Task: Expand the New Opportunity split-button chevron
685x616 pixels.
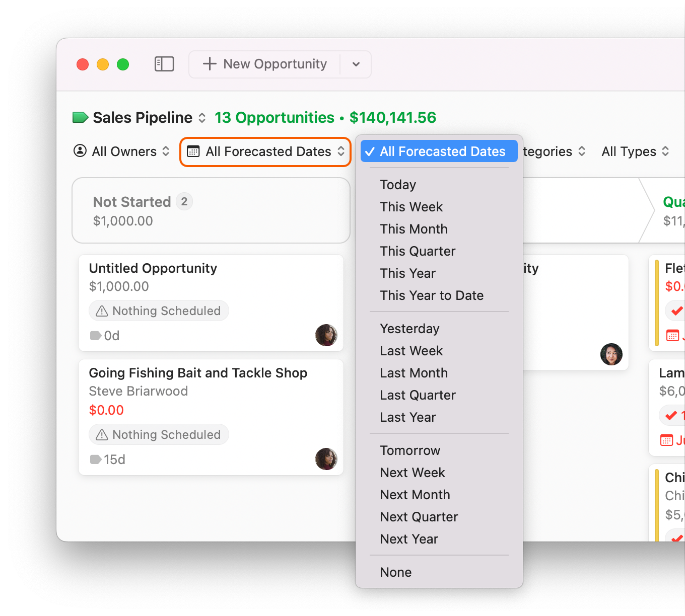Action: [356, 64]
